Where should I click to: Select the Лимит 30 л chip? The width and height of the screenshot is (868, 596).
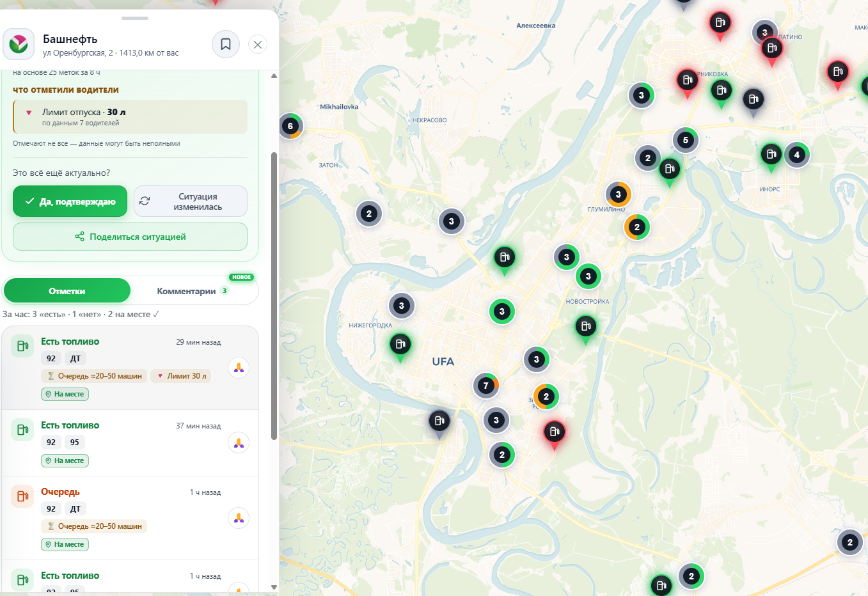click(181, 376)
